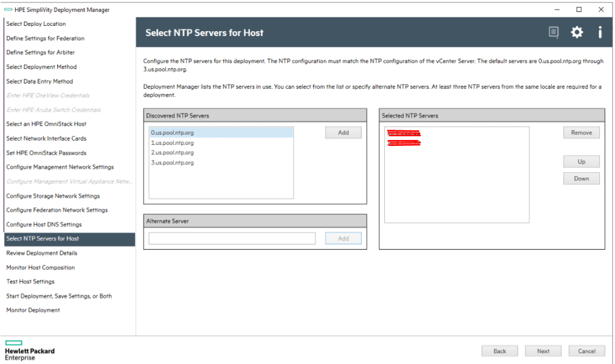This screenshot has height=364, width=615.
Task: Open the notes document icon in header
Action: (554, 32)
